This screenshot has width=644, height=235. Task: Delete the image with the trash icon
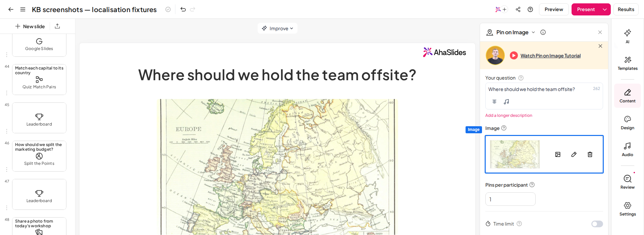pos(590,154)
